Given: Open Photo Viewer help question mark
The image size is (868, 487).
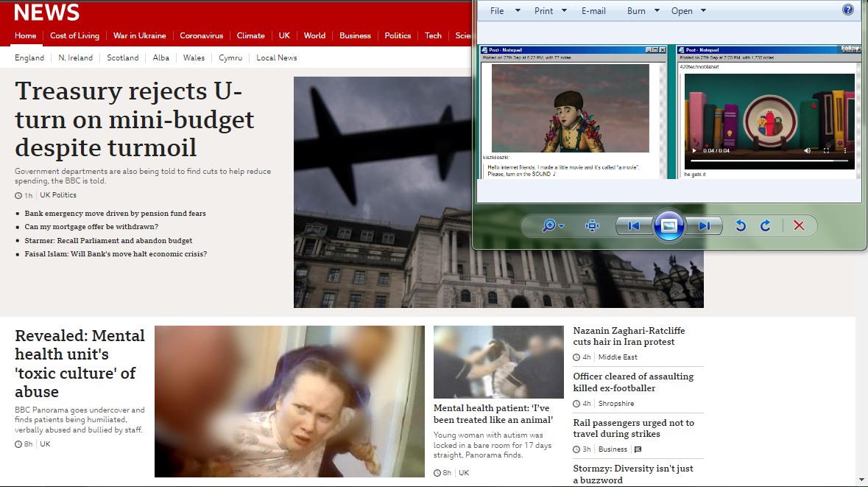Looking at the screenshot, I should pyautogui.click(x=847, y=10).
